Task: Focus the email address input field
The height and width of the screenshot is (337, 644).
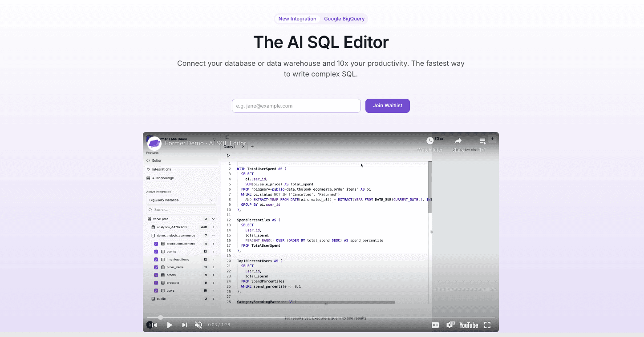Action: pyautogui.click(x=296, y=106)
